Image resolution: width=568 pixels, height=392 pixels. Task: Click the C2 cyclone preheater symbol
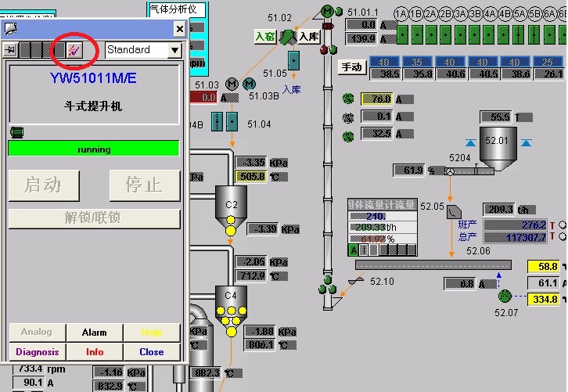point(231,207)
